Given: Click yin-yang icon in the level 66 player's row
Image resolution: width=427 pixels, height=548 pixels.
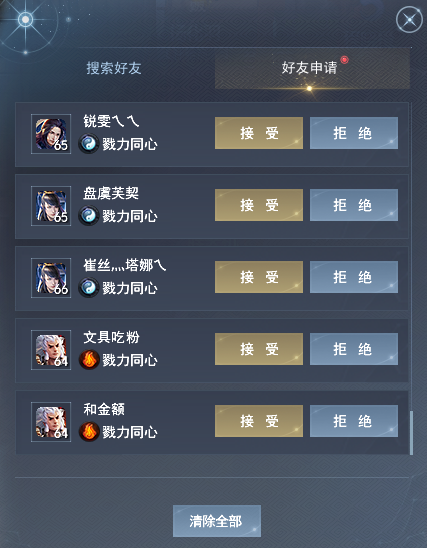Looking at the screenshot, I should click(x=89, y=288).
